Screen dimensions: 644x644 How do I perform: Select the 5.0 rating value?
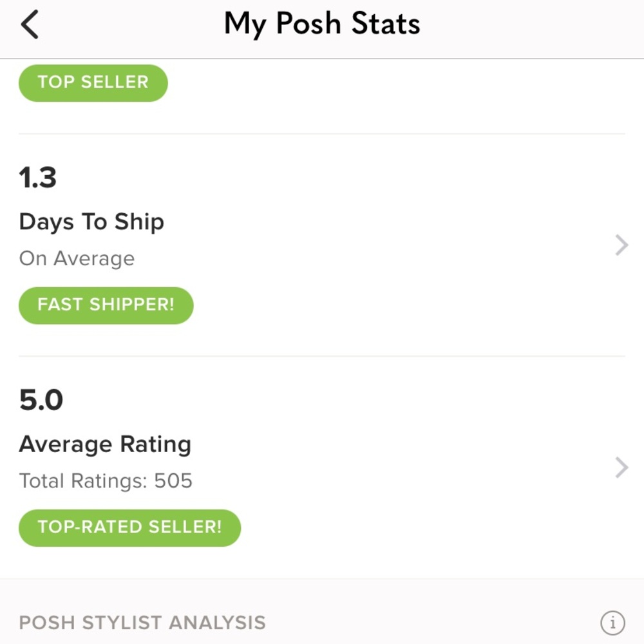tap(41, 401)
